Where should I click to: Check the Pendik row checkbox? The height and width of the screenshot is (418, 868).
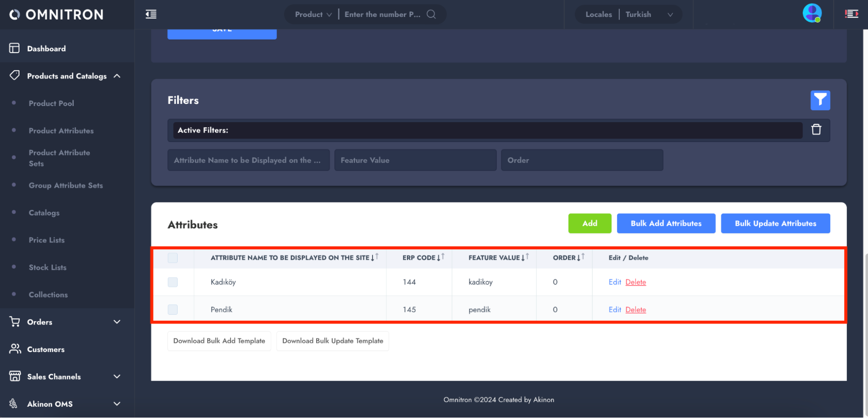[x=173, y=309]
